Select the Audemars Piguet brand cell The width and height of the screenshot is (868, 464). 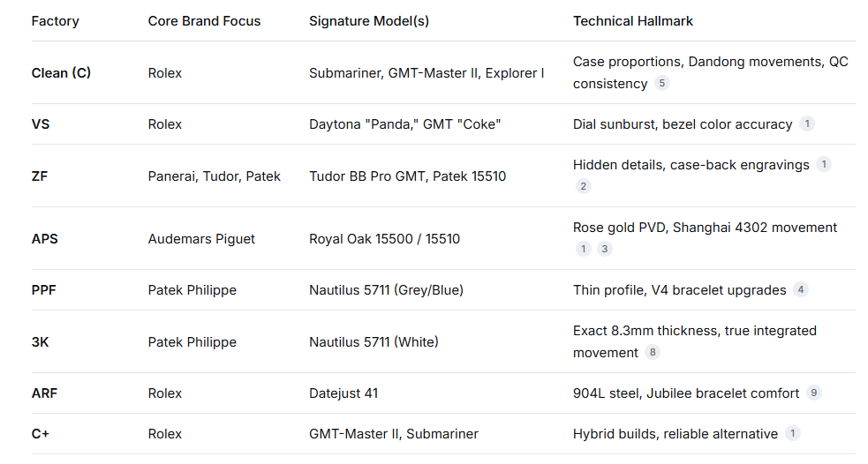[202, 239]
